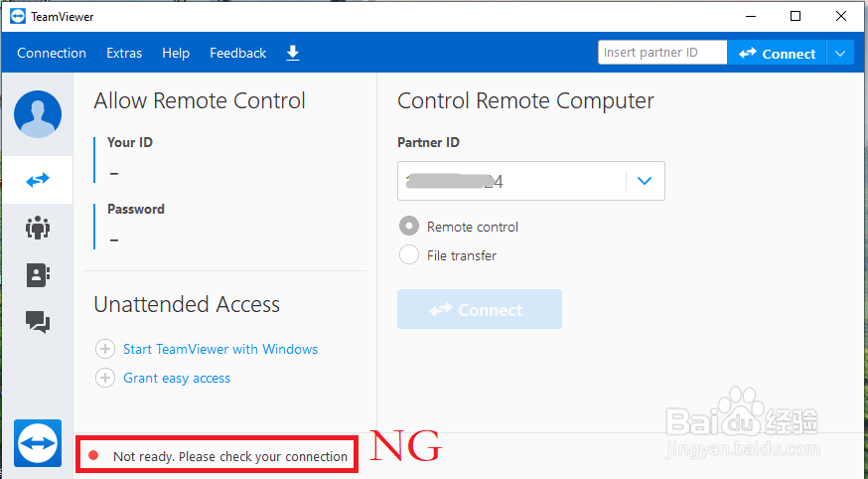The width and height of the screenshot is (868, 479).
Task: Open the dropdown arrow next to top Connect
Action: click(x=840, y=54)
